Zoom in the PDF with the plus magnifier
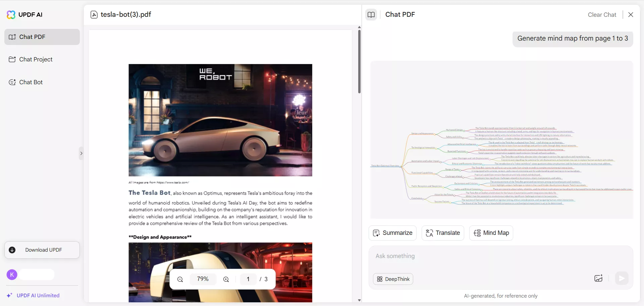This screenshot has height=306, width=644. pos(226,279)
